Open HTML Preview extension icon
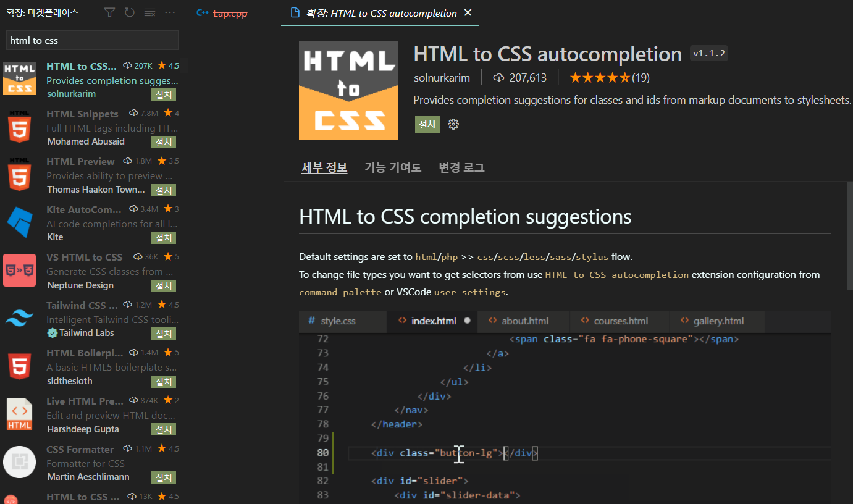This screenshot has width=853, height=504. tap(19, 174)
